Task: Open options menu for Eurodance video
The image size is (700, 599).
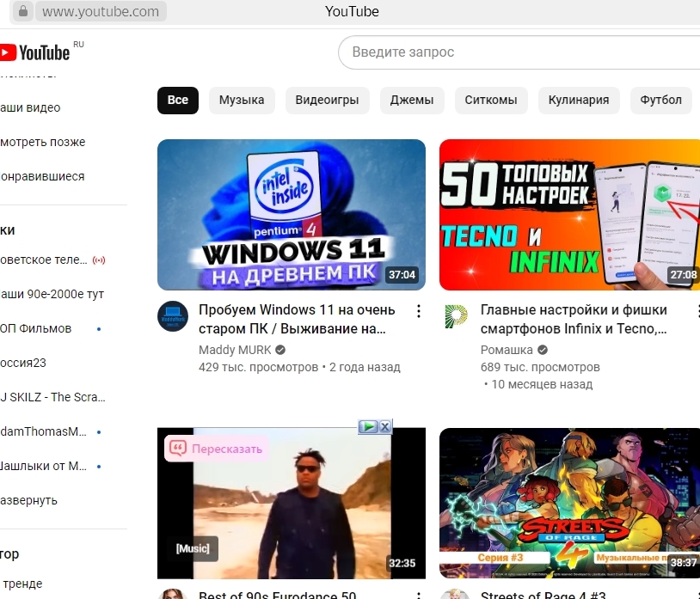Action: click(x=418, y=595)
